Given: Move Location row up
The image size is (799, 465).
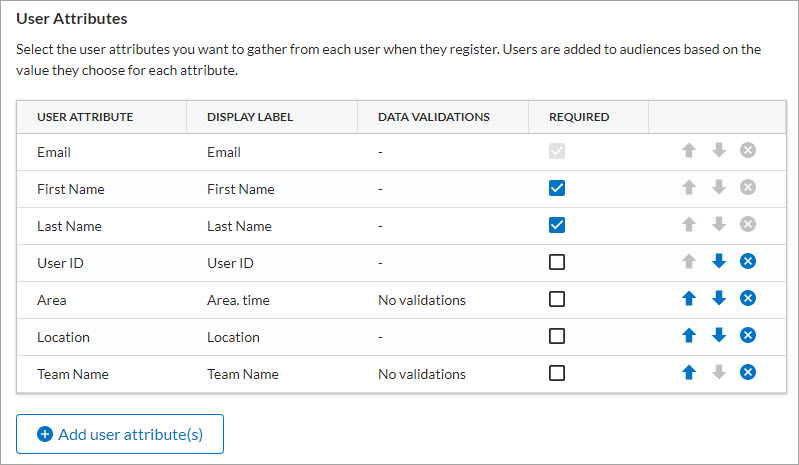Looking at the screenshot, I should (x=688, y=336).
